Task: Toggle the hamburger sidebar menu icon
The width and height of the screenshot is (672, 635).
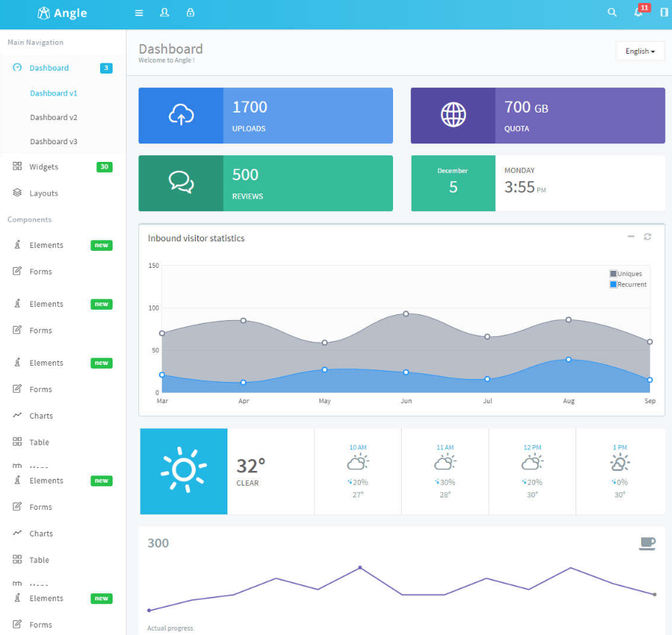Action: coord(139,13)
